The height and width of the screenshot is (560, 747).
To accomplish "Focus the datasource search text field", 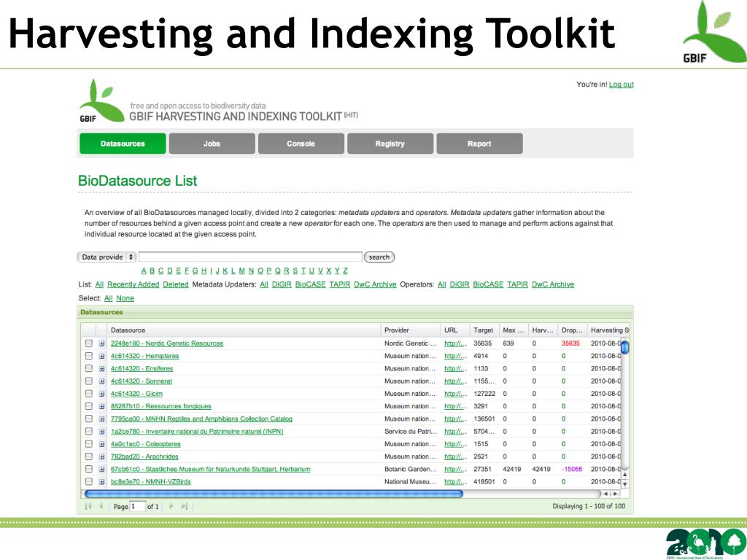I will click(251, 257).
